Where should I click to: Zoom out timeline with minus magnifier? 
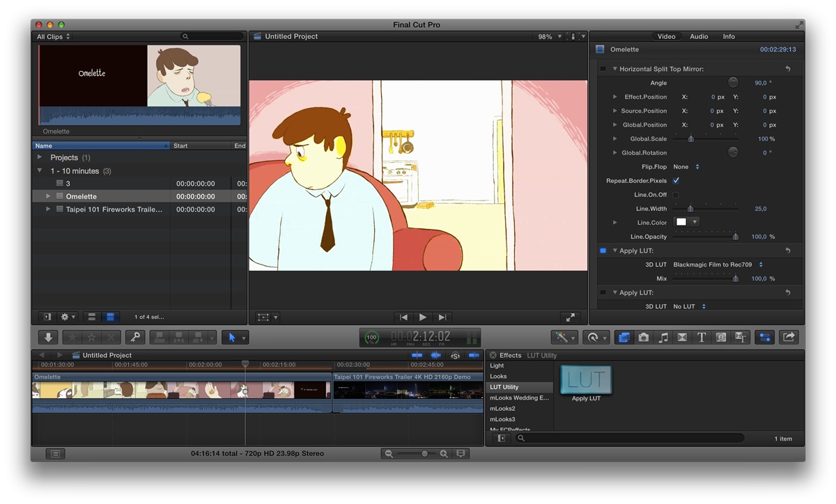[390, 454]
